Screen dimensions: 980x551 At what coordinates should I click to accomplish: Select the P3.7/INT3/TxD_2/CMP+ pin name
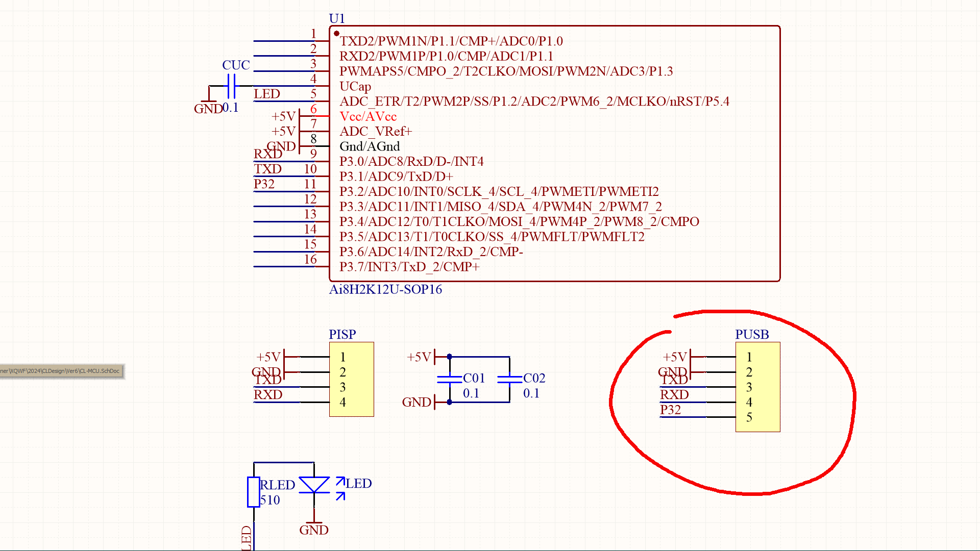(x=409, y=267)
